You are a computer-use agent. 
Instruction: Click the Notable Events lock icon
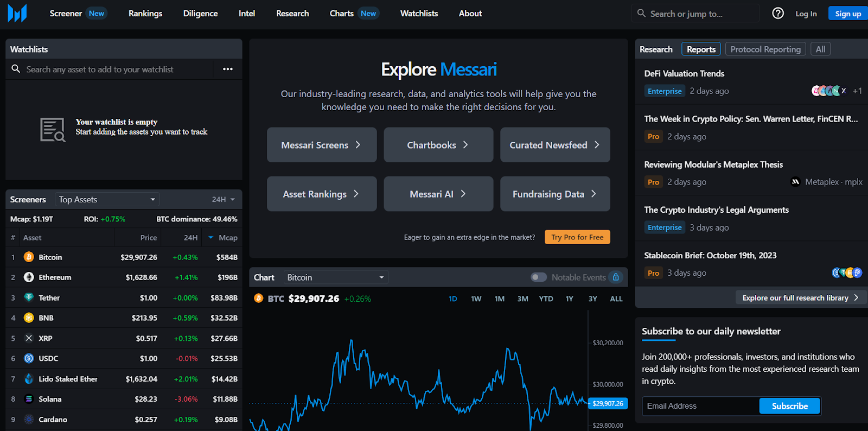click(x=616, y=277)
